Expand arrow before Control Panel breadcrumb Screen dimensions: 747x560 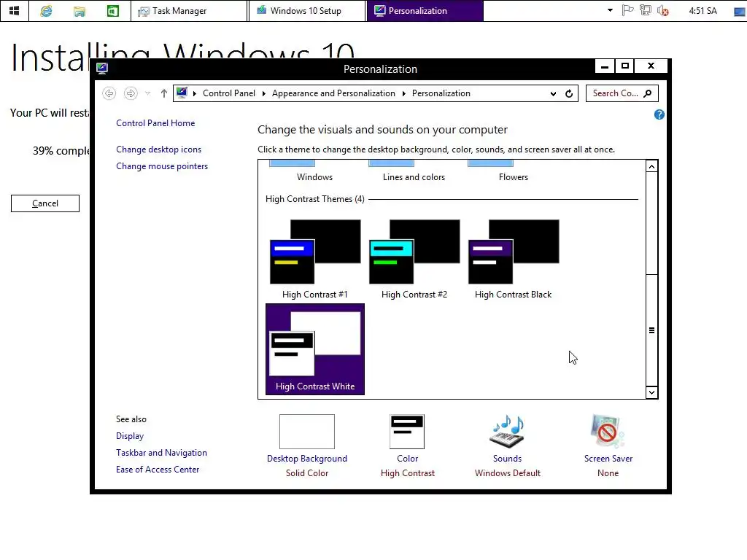194,93
